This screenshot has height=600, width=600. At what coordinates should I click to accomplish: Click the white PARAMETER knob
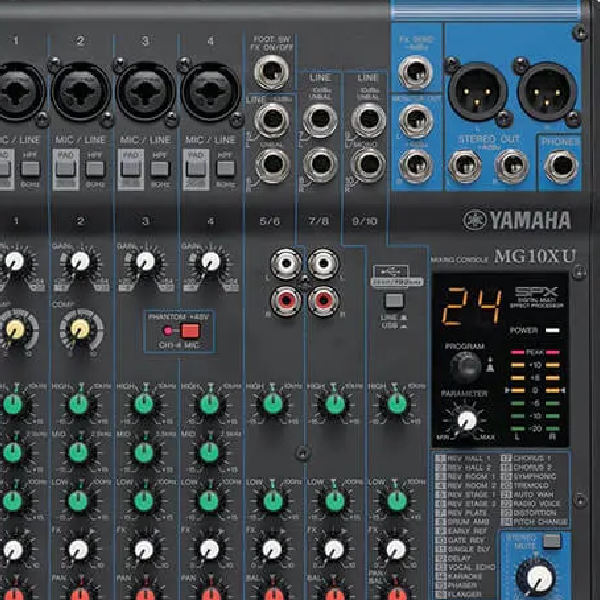pyautogui.click(x=467, y=421)
